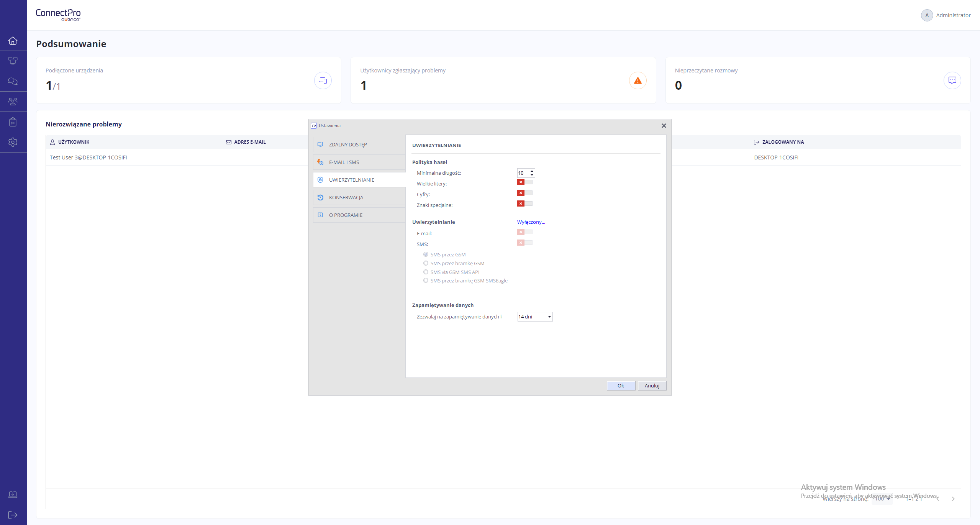Increase the Minimalna długość value
The height and width of the screenshot is (525, 980).
tap(532, 171)
